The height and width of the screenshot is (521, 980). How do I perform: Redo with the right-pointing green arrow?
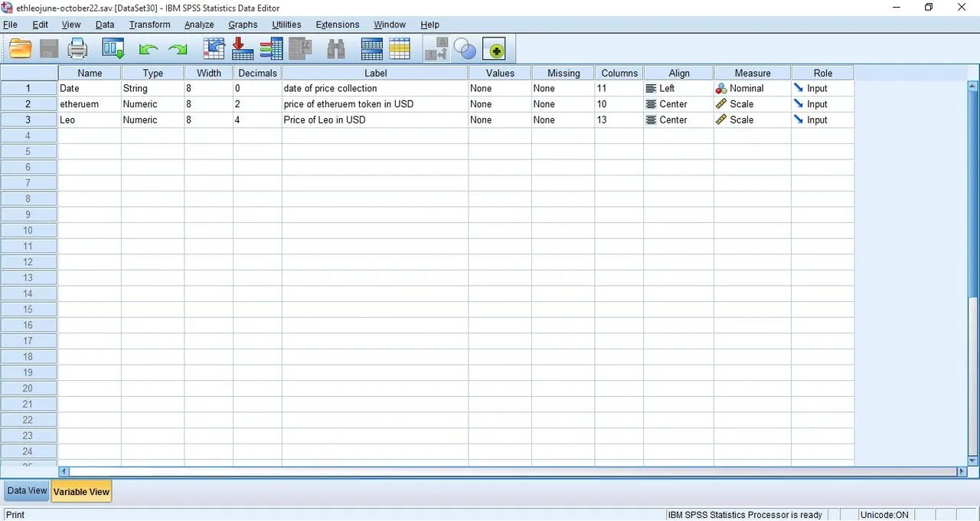[178, 50]
